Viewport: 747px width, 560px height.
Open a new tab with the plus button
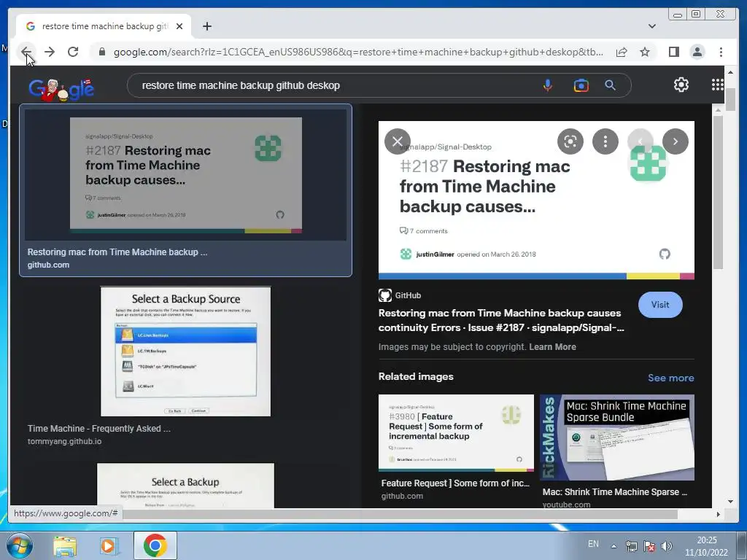tap(206, 26)
